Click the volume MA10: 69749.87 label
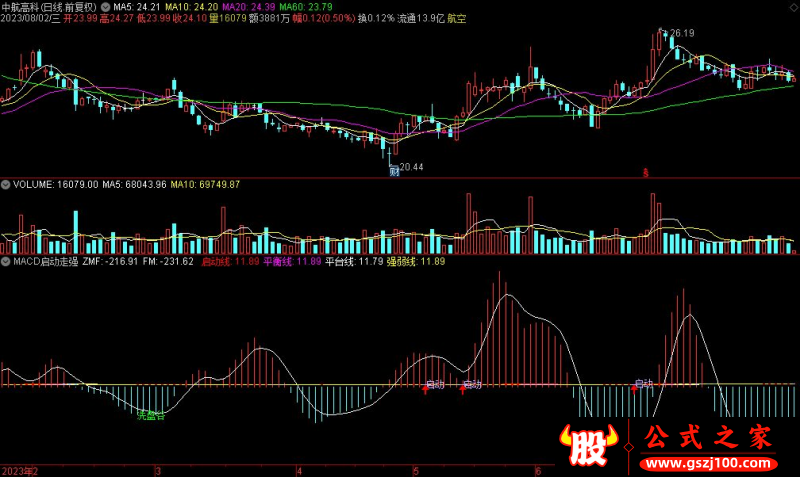Screen dimensions: 800x477 pos(205,185)
